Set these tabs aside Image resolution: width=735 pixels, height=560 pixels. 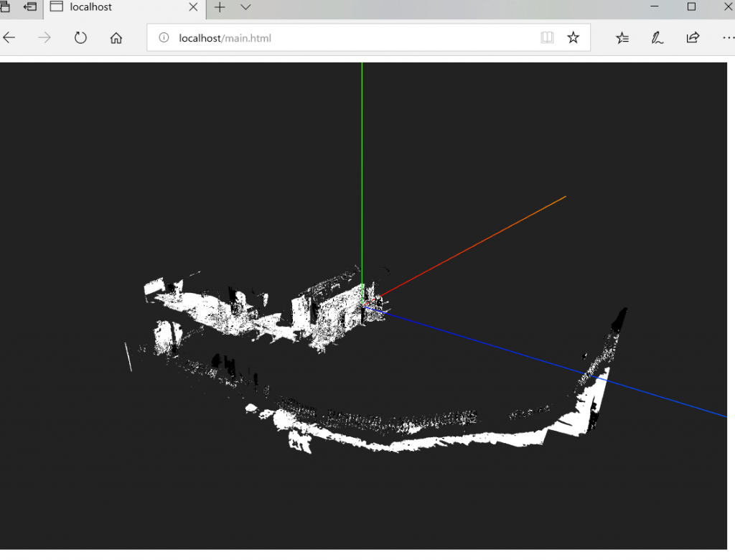tap(30, 7)
